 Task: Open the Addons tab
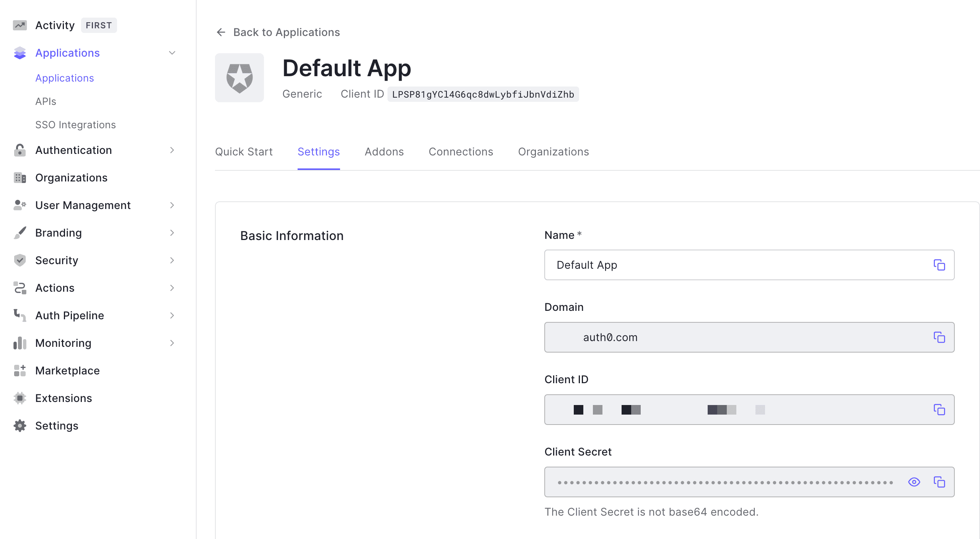click(x=383, y=151)
